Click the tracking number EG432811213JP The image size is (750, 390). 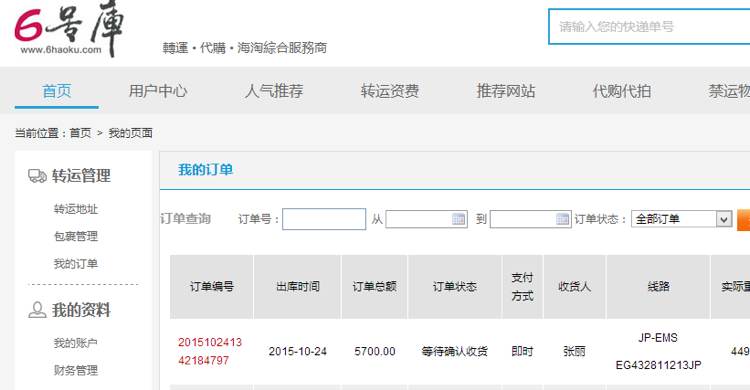[658, 366]
